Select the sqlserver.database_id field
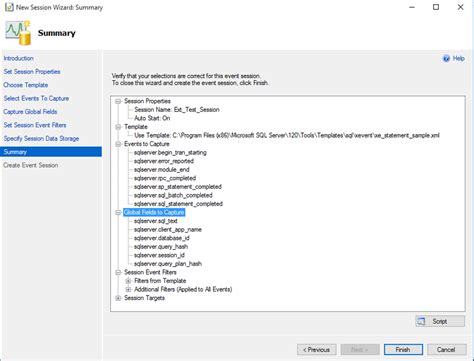Viewport: 474px width, 361px height. click(x=162, y=238)
